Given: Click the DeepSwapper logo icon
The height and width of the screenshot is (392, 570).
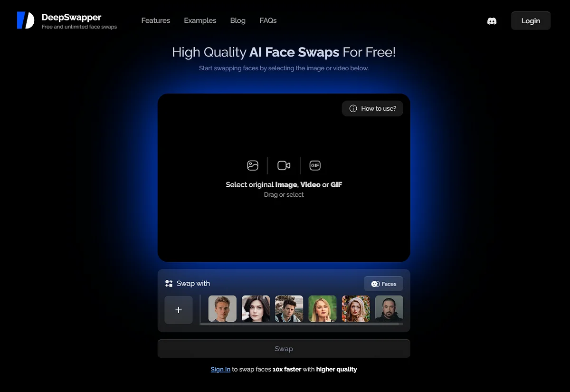Looking at the screenshot, I should (x=26, y=20).
